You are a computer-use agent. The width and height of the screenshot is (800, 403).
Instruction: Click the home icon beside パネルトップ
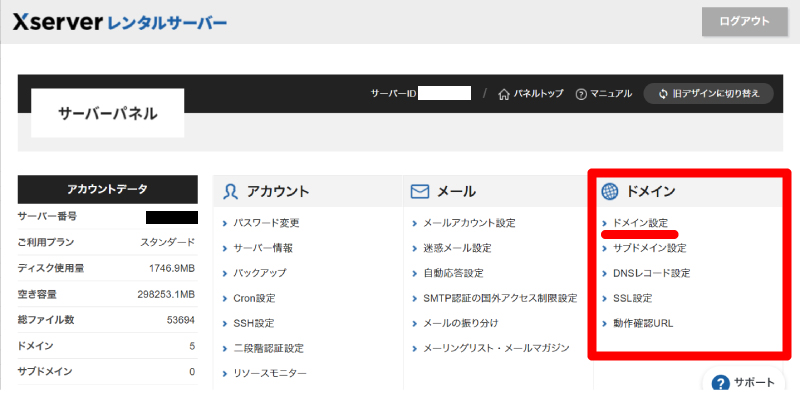(x=504, y=93)
